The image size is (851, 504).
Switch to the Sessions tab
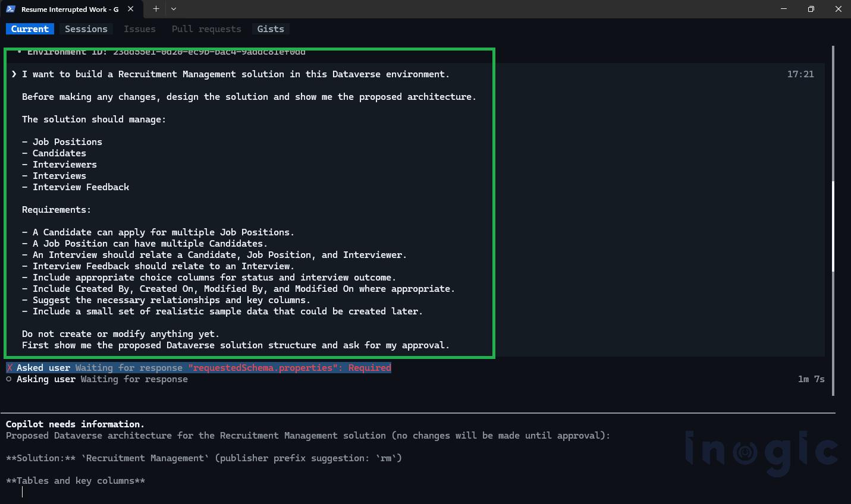tap(86, 29)
